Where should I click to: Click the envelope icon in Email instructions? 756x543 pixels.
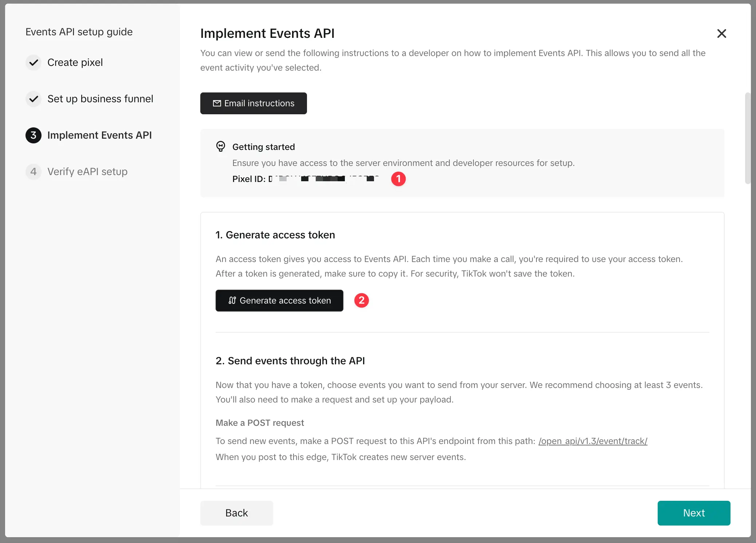[217, 103]
